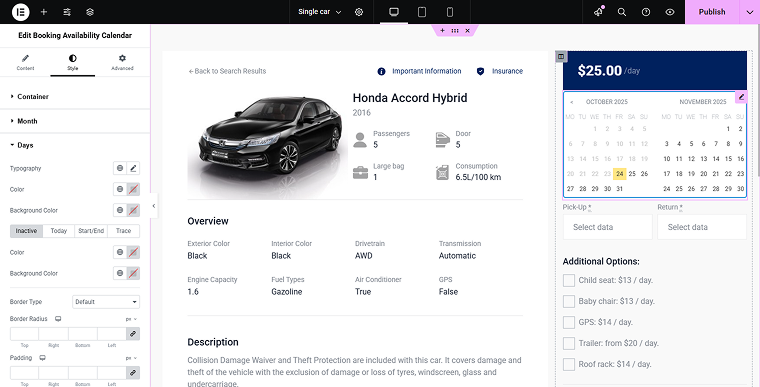
Task: Open the Finder search icon
Action: pos(622,12)
